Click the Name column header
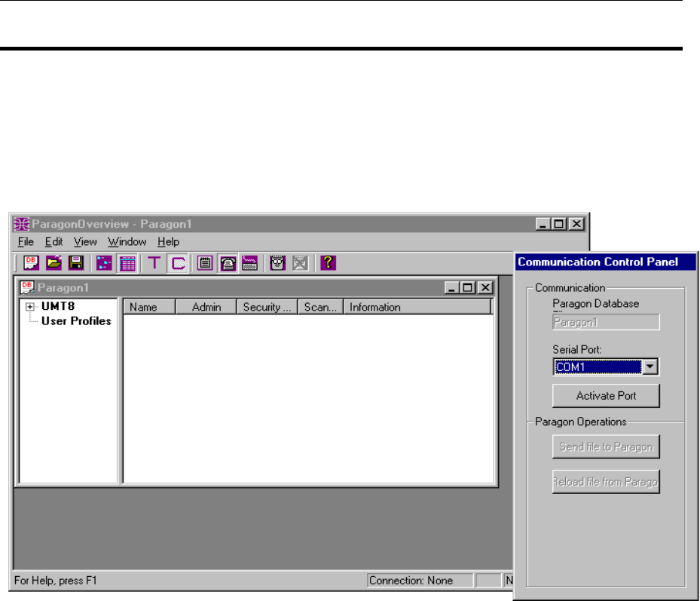 tap(149, 307)
